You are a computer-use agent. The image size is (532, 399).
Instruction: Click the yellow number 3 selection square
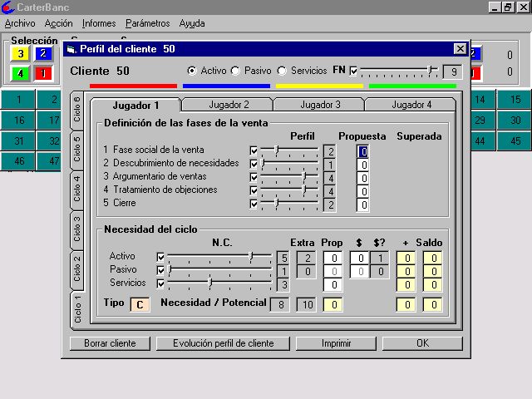pyautogui.click(x=20, y=54)
